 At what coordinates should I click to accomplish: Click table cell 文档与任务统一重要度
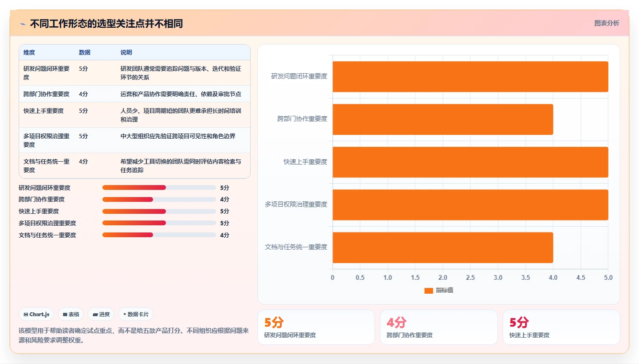point(46,165)
